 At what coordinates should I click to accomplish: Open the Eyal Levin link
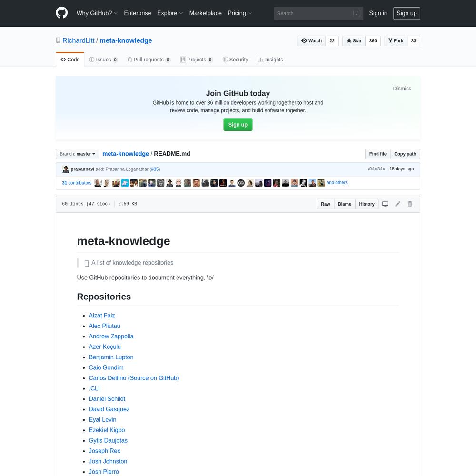point(102,419)
